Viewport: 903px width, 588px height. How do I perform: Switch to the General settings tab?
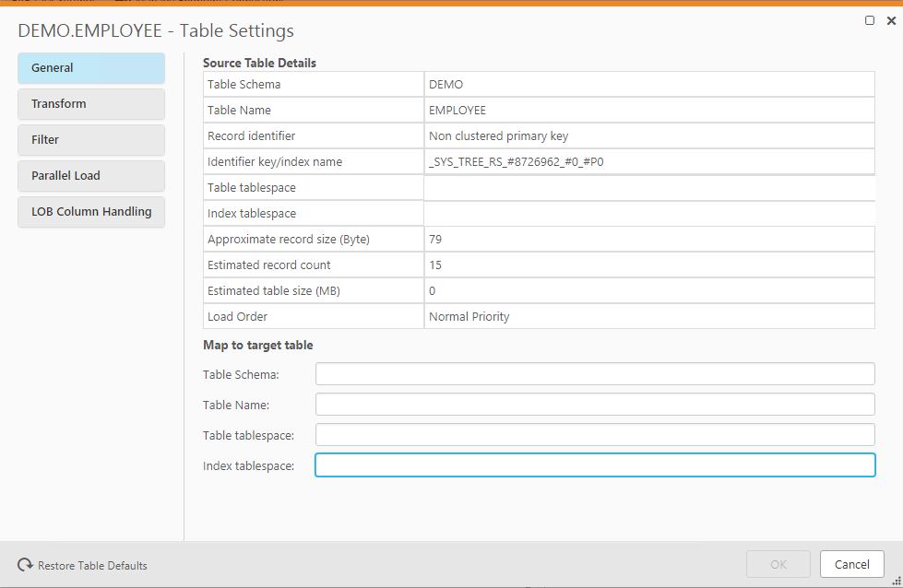pos(90,67)
